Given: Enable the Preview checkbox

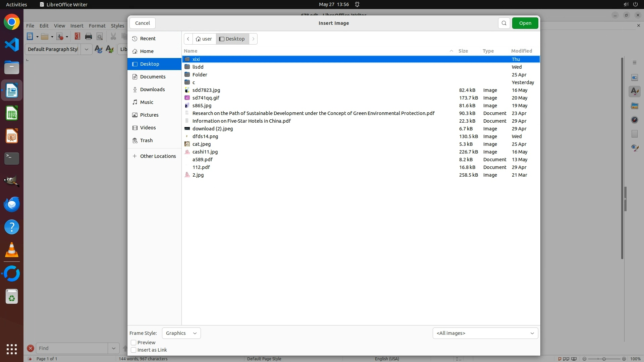Looking at the screenshot, I should (x=133, y=343).
